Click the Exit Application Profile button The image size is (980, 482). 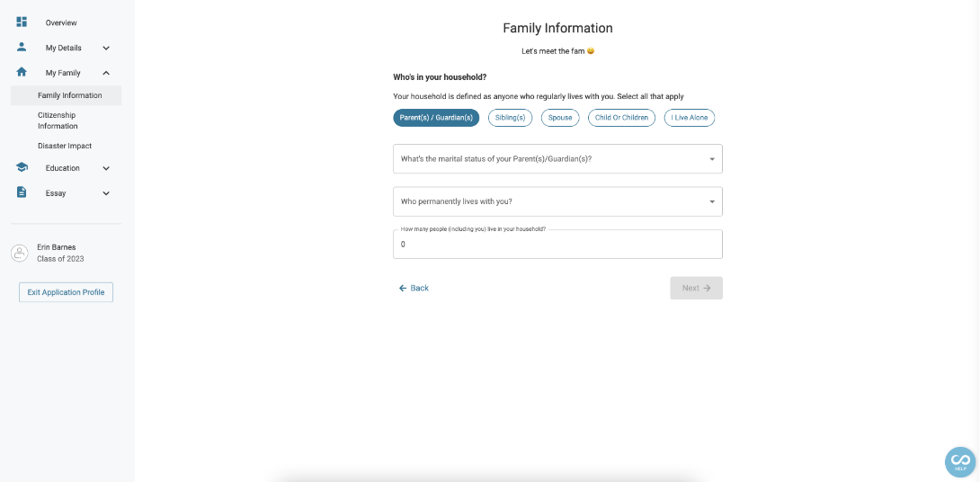67,292
